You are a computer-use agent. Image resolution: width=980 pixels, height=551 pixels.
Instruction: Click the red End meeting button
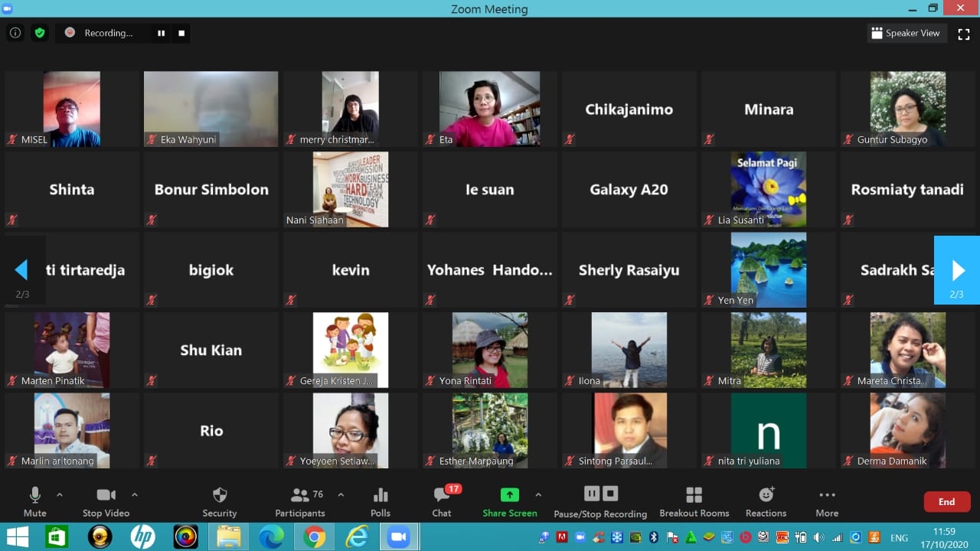[x=946, y=502]
